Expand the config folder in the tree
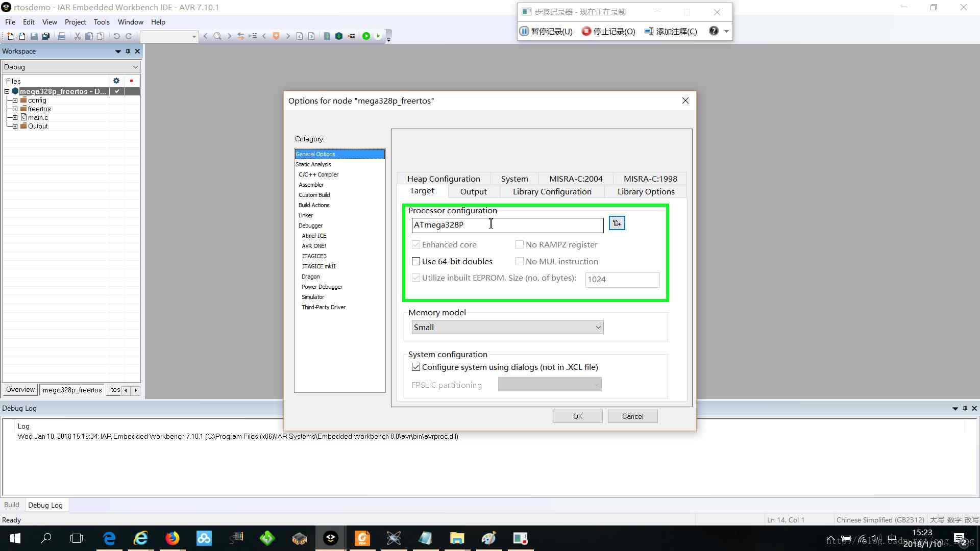The height and width of the screenshot is (551, 980). pyautogui.click(x=15, y=101)
